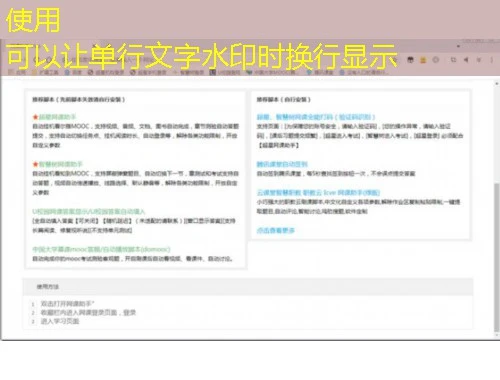Image resolution: width=500 pixels, height=380 pixels.
Task: Click the dark Tampermonkey-style extension icon
Action: coord(410,60)
